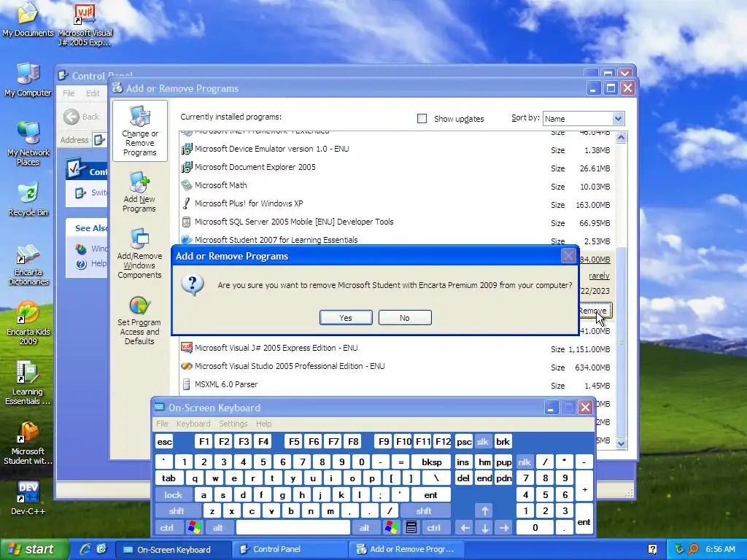Switch to Control Panel taskbar button

[x=290, y=549]
